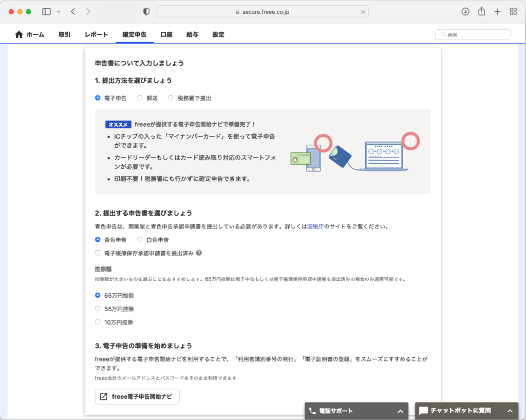
Task: Expand sidebar dropdown chevron in Safari toolbar
Action: 59,12
